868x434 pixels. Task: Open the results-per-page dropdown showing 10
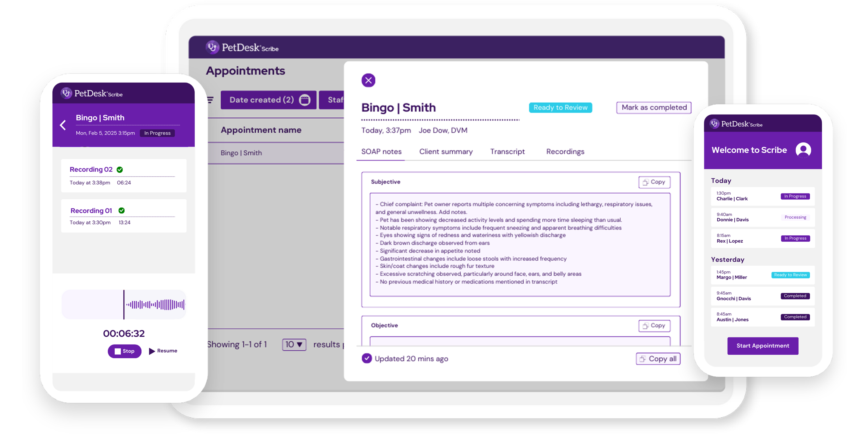(294, 344)
